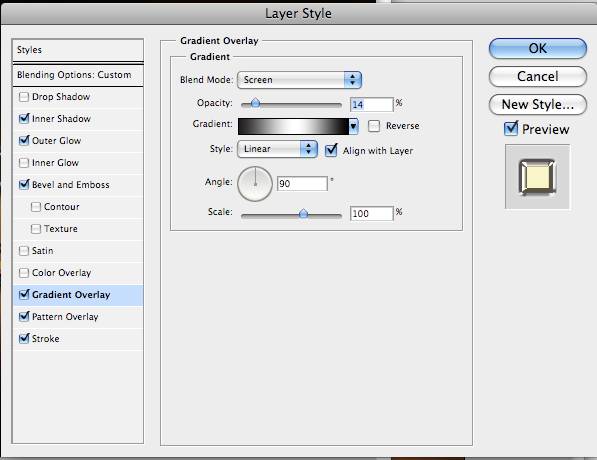Uncheck Align with Layer

[x=331, y=150]
